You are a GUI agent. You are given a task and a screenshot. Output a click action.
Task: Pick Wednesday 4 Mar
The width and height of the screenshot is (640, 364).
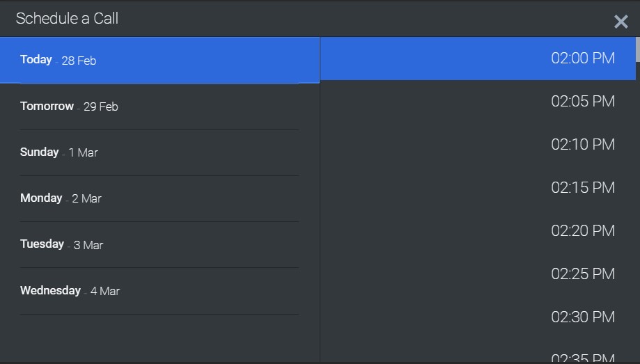click(x=159, y=290)
